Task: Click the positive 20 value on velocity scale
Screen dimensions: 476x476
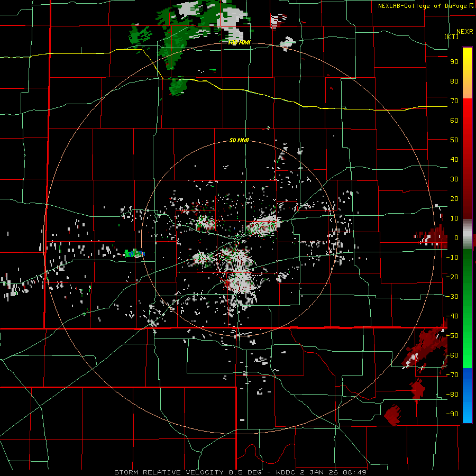Action: (x=454, y=199)
